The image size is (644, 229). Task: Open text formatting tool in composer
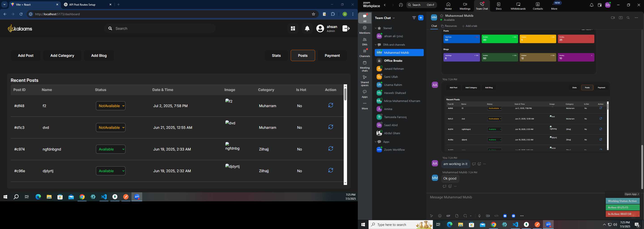click(x=431, y=216)
